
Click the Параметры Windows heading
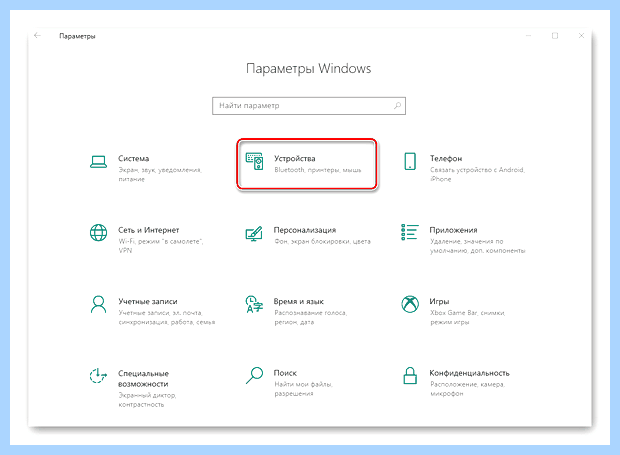[x=309, y=68]
